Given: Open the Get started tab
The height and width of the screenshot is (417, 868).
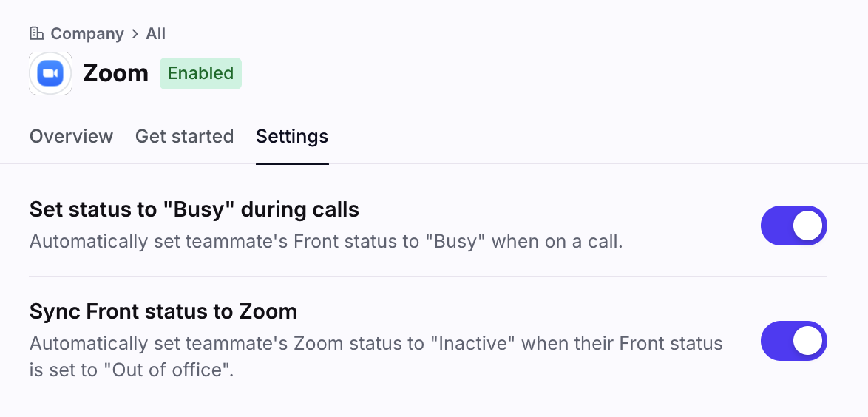Looking at the screenshot, I should coord(184,137).
